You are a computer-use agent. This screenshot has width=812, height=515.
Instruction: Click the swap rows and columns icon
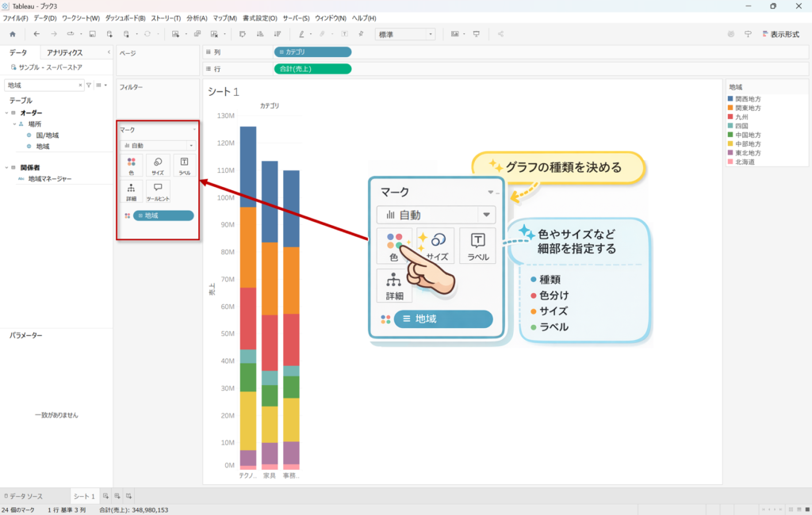(x=243, y=34)
